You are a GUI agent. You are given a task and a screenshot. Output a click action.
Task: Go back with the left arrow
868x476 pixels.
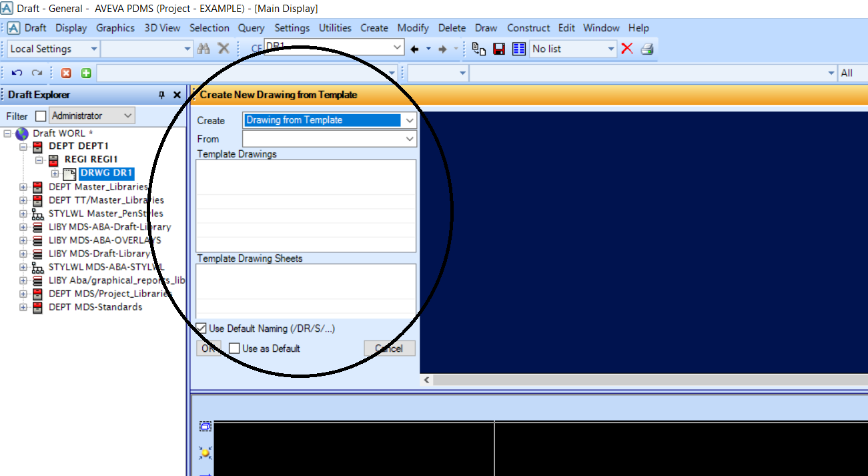click(x=414, y=49)
